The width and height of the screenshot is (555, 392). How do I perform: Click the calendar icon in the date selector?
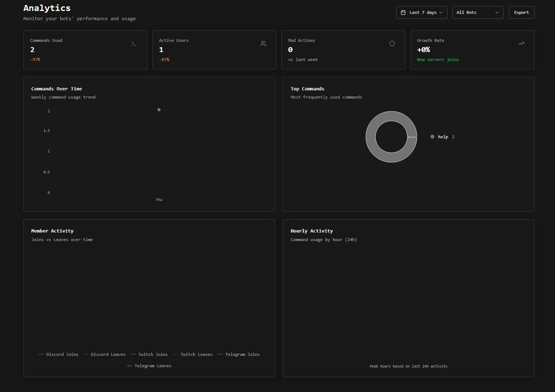pyautogui.click(x=403, y=12)
